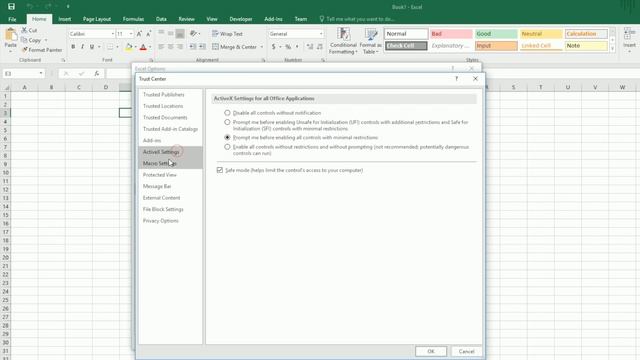Apply the red font color icon
The width and height of the screenshot is (640, 360).
tap(143, 47)
